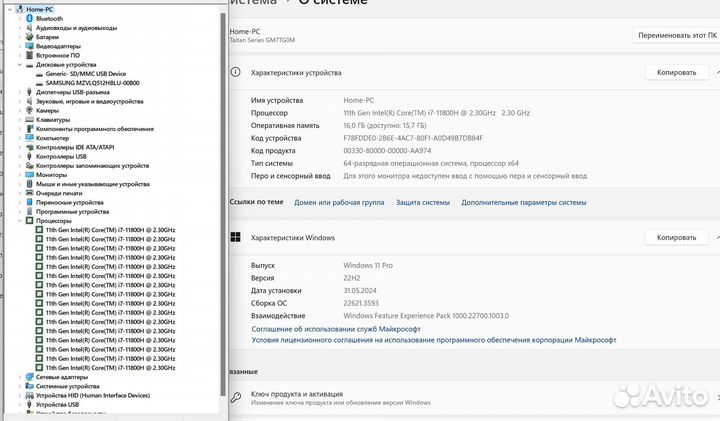Expand the Контроллеры USB category
Screen dimensions: 720x421
click(19, 156)
